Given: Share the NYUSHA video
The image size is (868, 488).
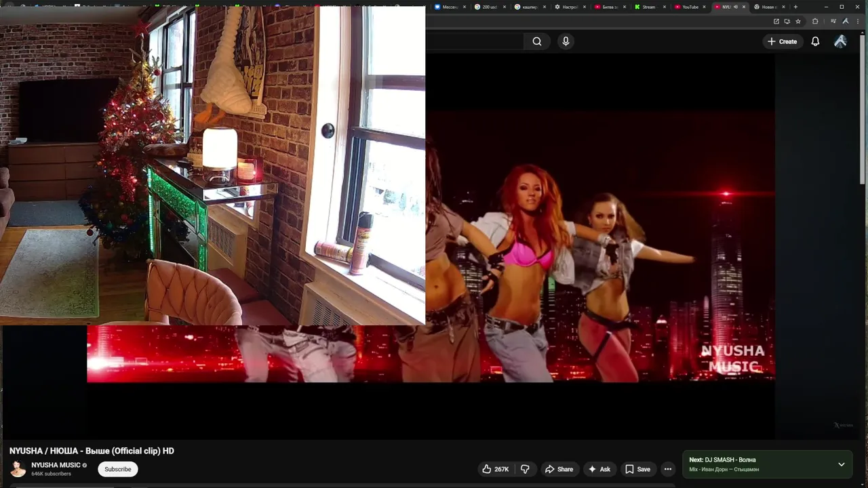Looking at the screenshot, I should click(559, 469).
